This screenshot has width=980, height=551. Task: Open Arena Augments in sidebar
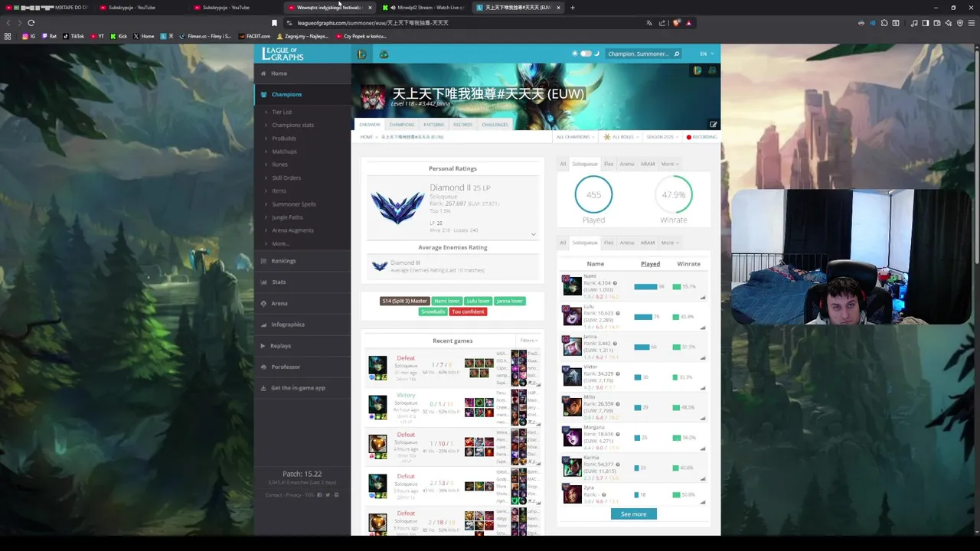(292, 230)
